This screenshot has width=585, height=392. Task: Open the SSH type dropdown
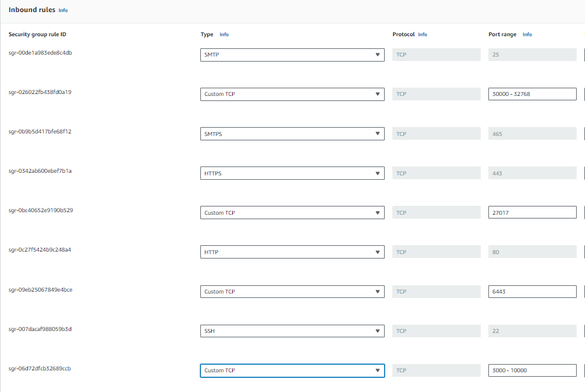[x=292, y=331]
